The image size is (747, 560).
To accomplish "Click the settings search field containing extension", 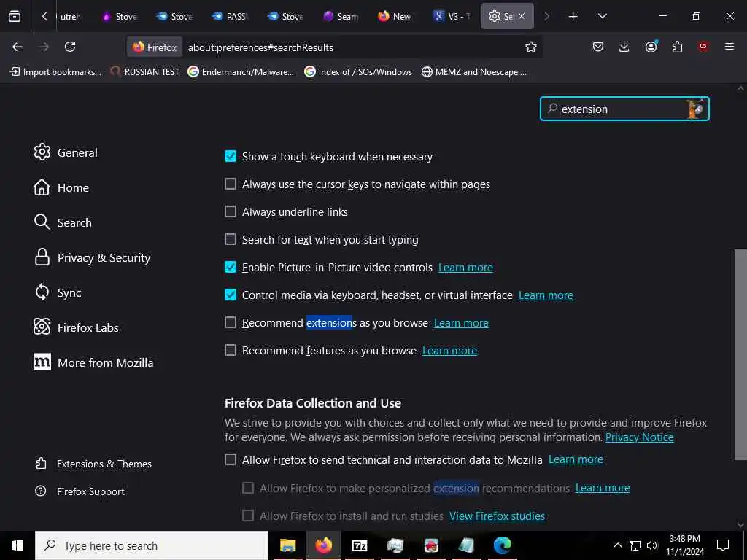I will pos(624,109).
